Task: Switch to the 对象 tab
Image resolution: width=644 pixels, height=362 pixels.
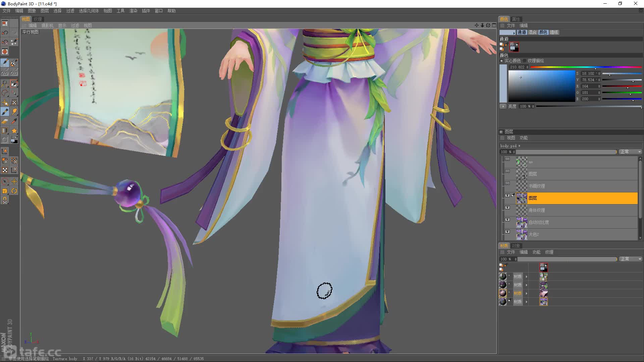Action: click(x=516, y=246)
